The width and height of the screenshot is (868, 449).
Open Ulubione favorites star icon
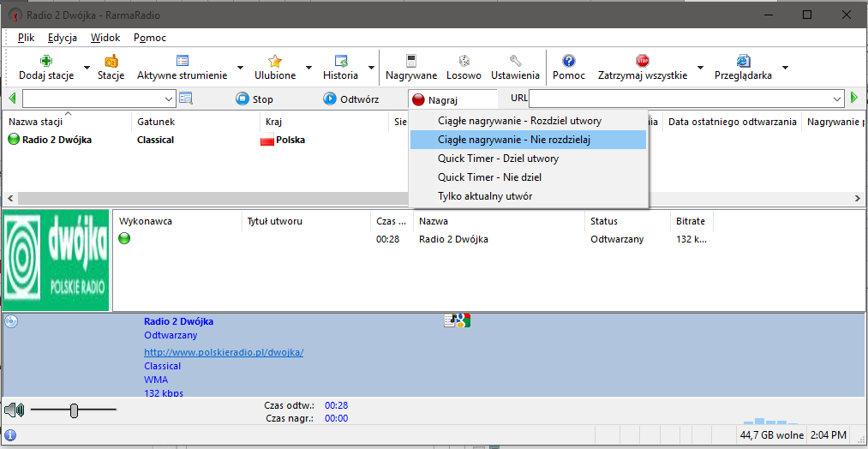click(x=274, y=61)
